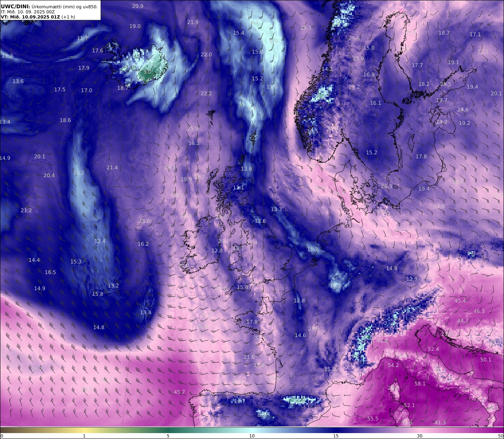Click the 17.1 value in the top-right
Screen dimensions: 504x439
[475, 34]
